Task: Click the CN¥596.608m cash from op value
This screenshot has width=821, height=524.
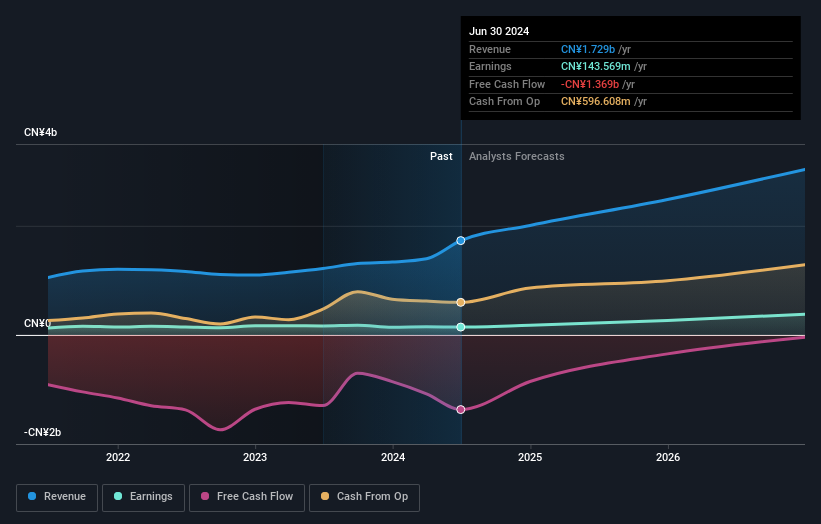Action: click(595, 102)
